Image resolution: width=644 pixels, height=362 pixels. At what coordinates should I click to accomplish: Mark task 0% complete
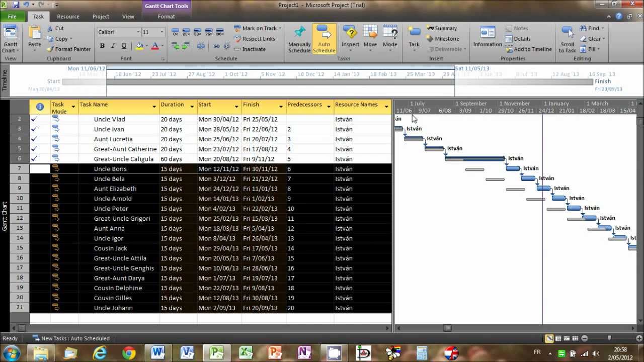(x=175, y=32)
